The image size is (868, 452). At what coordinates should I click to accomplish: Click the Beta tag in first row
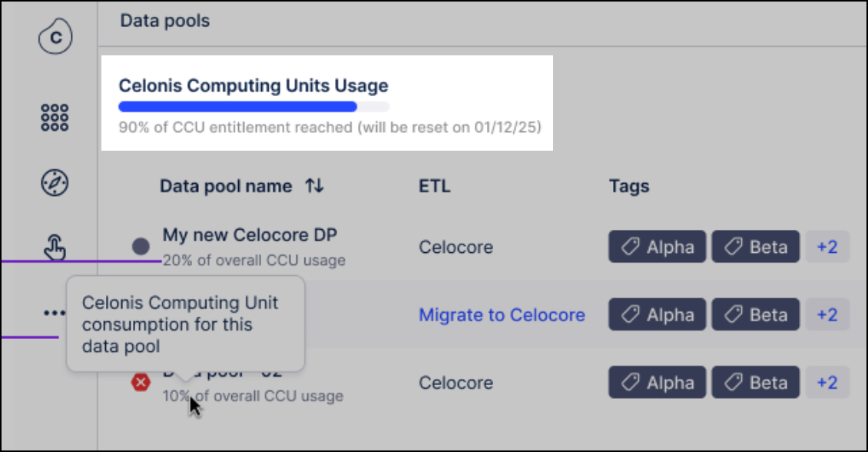[x=756, y=247]
